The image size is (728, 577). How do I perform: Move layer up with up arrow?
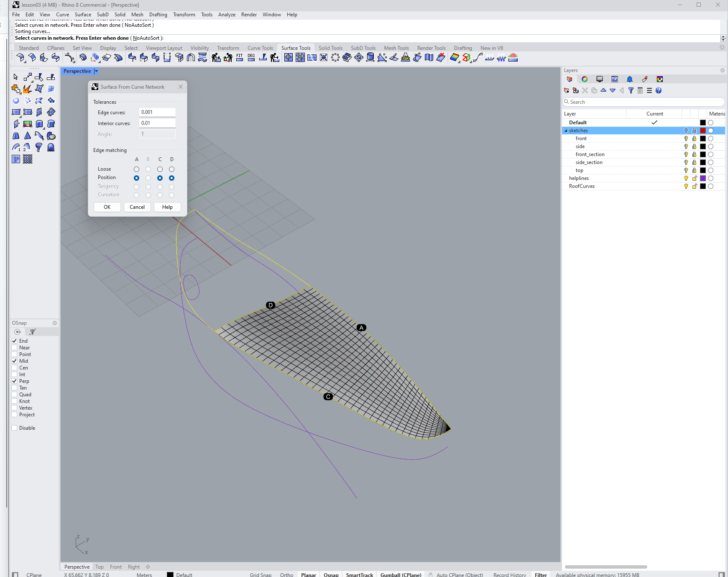point(603,90)
